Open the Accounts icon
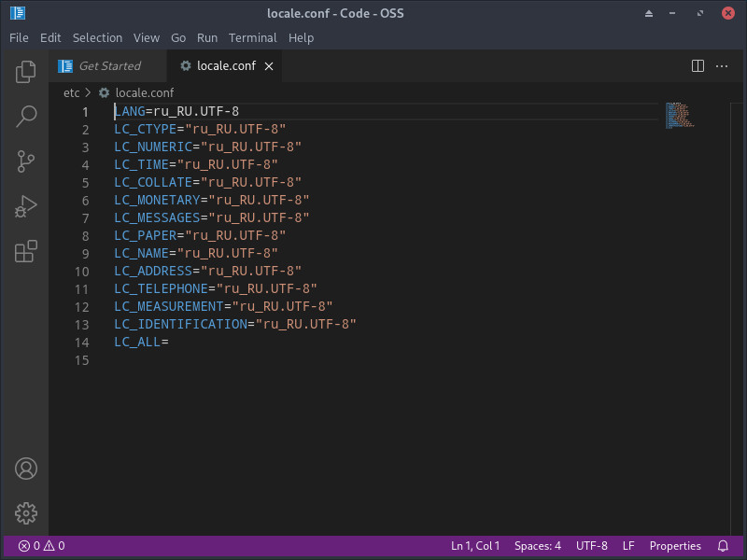Screen dimensions: 747x560 pyautogui.click(x=25, y=469)
